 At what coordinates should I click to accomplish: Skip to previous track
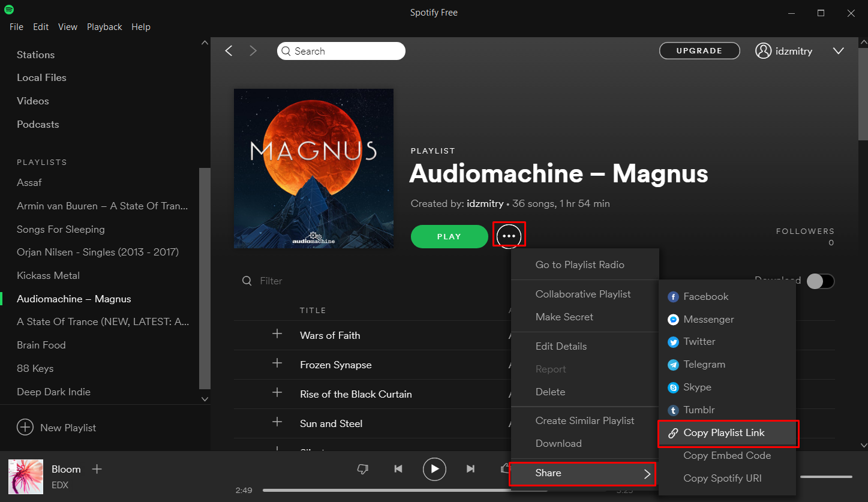(398, 469)
